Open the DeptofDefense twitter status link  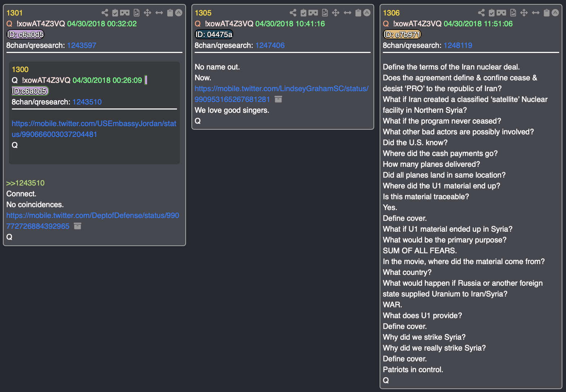coord(93,221)
